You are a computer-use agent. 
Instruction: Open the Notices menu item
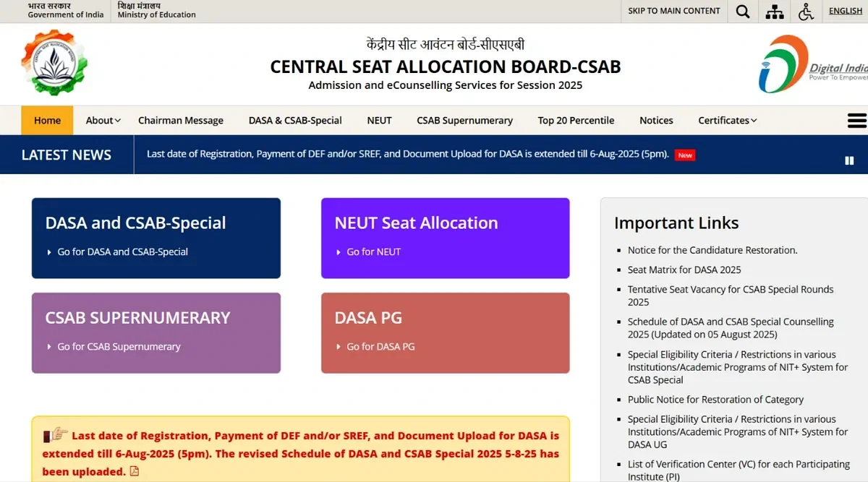coord(656,121)
